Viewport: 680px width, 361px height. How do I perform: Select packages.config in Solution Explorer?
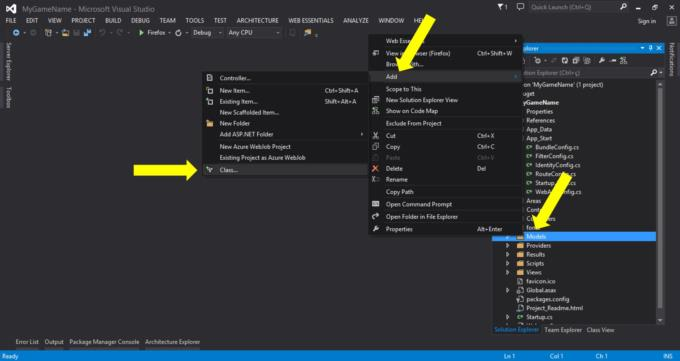tap(547, 299)
